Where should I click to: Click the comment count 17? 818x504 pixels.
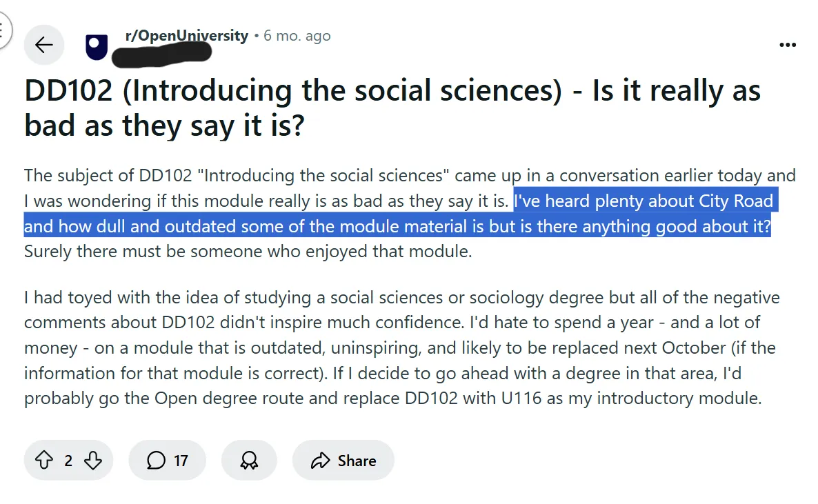(x=181, y=461)
